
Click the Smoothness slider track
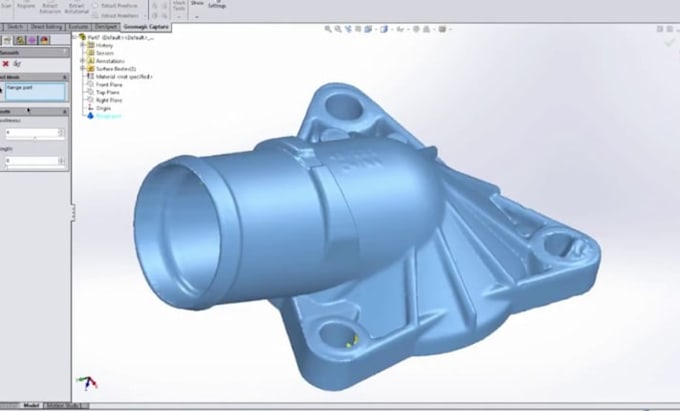click(x=35, y=139)
